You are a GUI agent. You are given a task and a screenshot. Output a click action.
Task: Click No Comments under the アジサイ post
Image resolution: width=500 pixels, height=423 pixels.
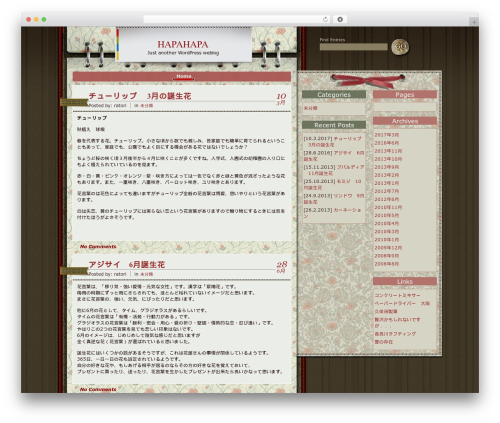pyautogui.click(x=98, y=389)
